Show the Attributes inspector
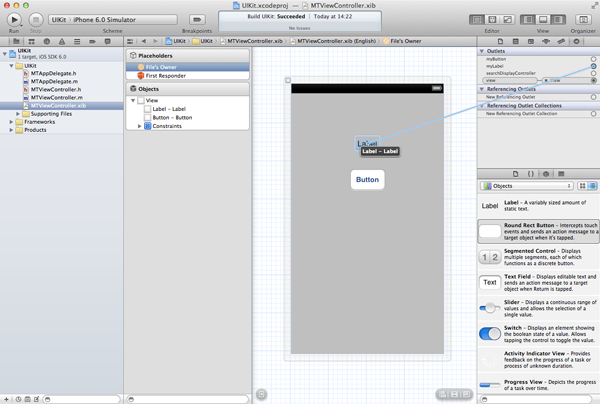The height and width of the screenshot is (404, 600). point(546,41)
